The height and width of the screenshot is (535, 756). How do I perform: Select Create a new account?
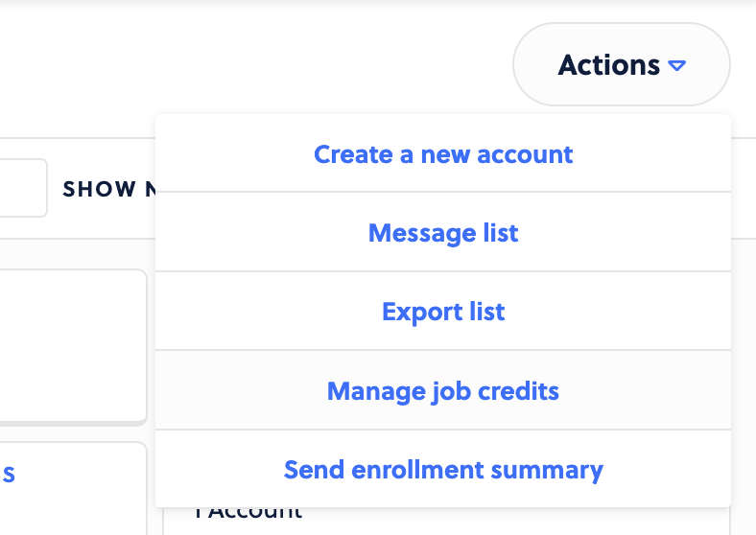click(x=443, y=154)
